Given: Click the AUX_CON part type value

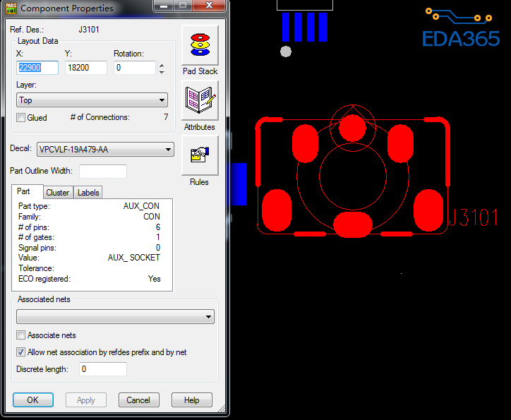Looking at the screenshot, I should coord(141,206).
